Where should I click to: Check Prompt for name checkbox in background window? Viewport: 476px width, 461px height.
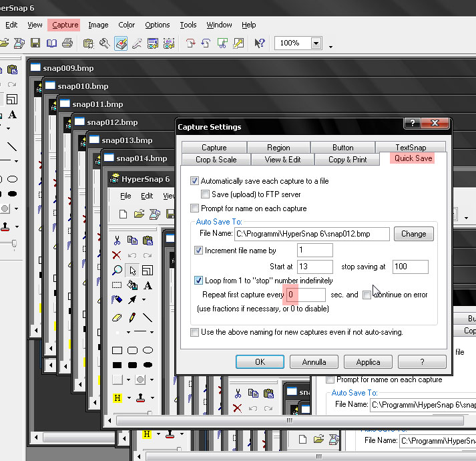[x=330, y=379]
